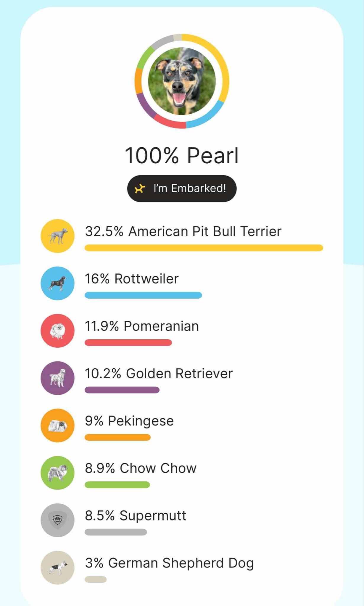Viewport: 364px width, 606px height.
Task: Click the 32.5% American Pit Bull Terrier label
Action: (x=183, y=231)
